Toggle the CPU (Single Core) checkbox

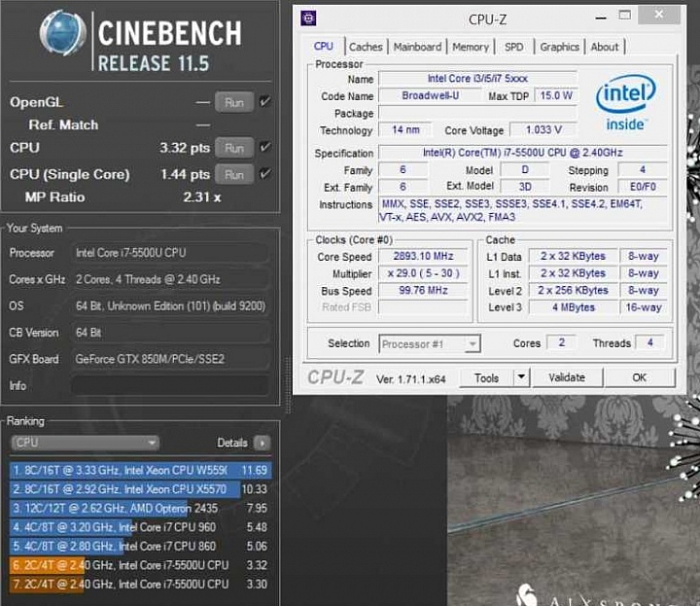[265, 174]
